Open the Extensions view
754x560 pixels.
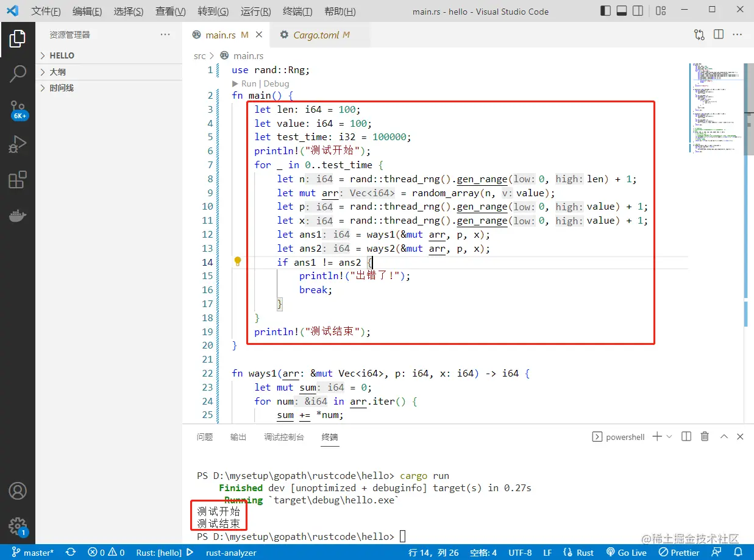[x=18, y=180]
